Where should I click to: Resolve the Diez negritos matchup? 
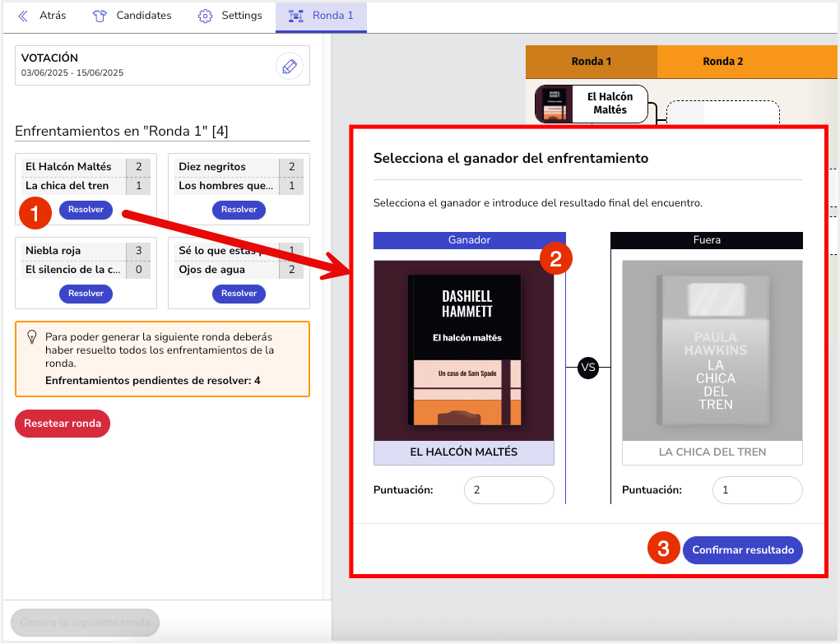tap(239, 210)
